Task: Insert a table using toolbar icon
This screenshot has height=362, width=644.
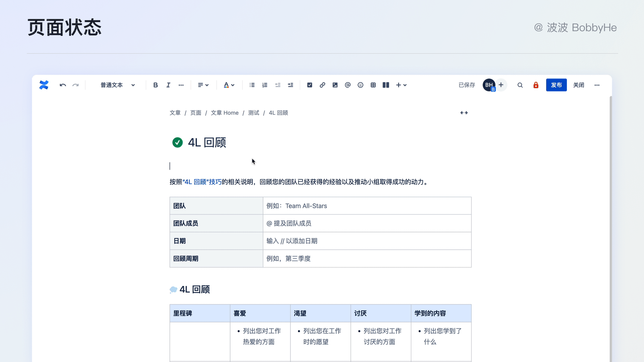Action: 373,85
